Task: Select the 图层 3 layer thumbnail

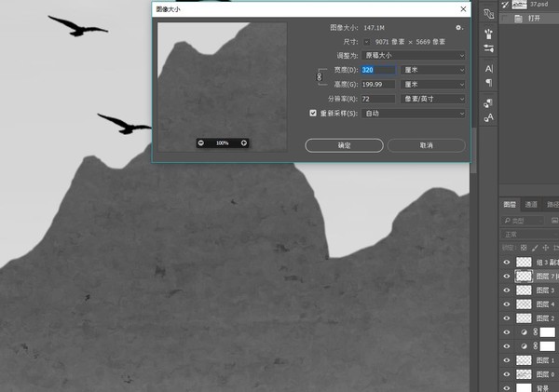Action: [524, 291]
